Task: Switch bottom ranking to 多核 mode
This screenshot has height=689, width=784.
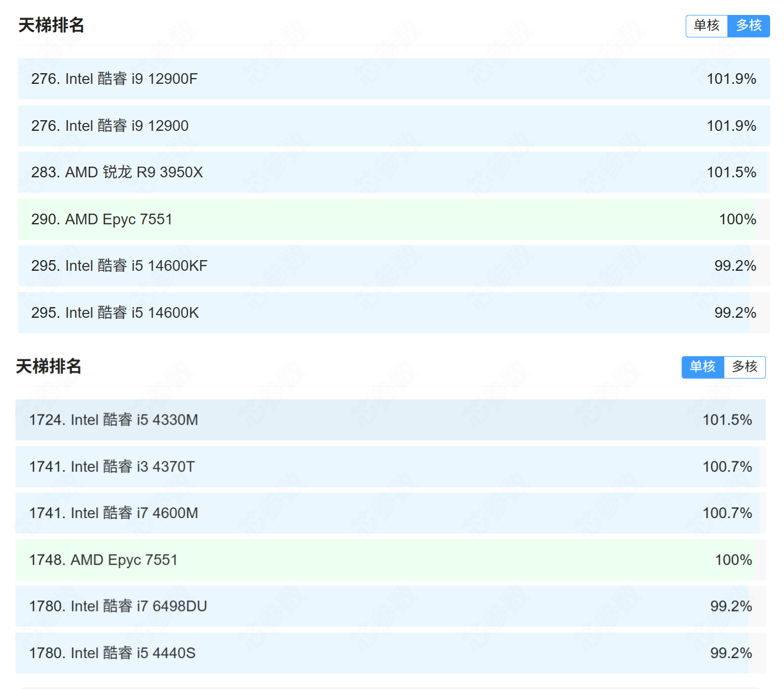Action: click(744, 367)
